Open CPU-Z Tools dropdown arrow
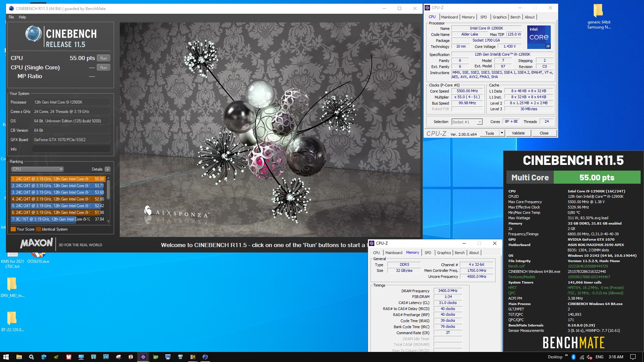 502,133
